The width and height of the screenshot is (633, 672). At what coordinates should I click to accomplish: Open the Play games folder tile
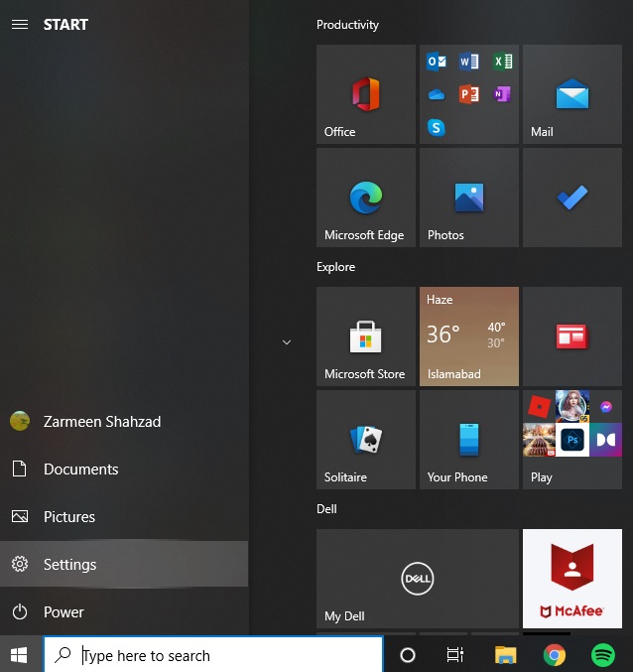[x=571, y=440]
